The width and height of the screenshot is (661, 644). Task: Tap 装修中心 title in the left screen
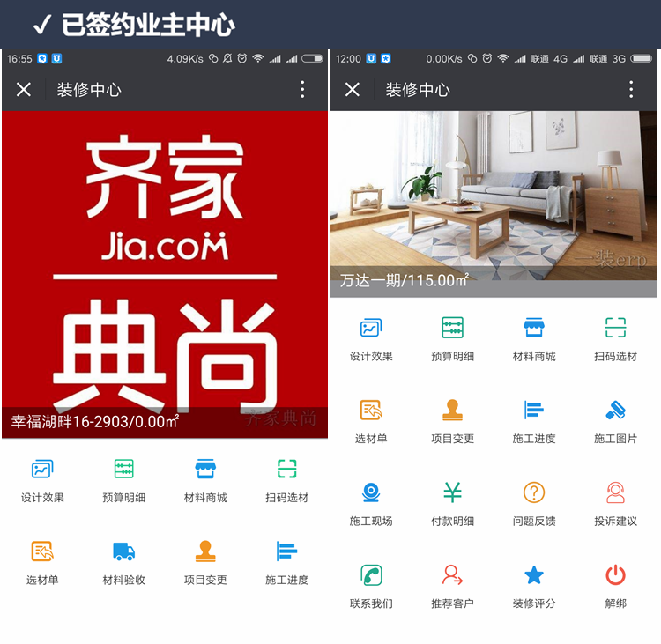coord(89,90)
